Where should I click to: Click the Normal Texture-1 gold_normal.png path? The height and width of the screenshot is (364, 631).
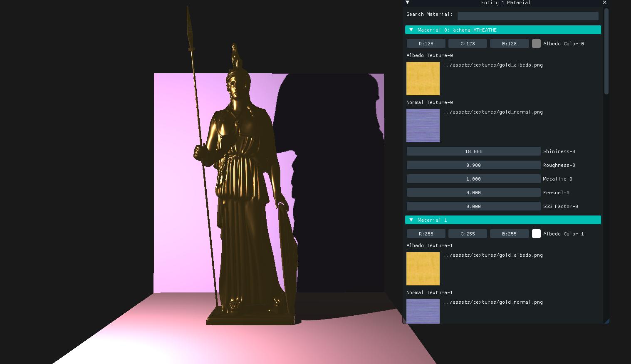[493, 302]
